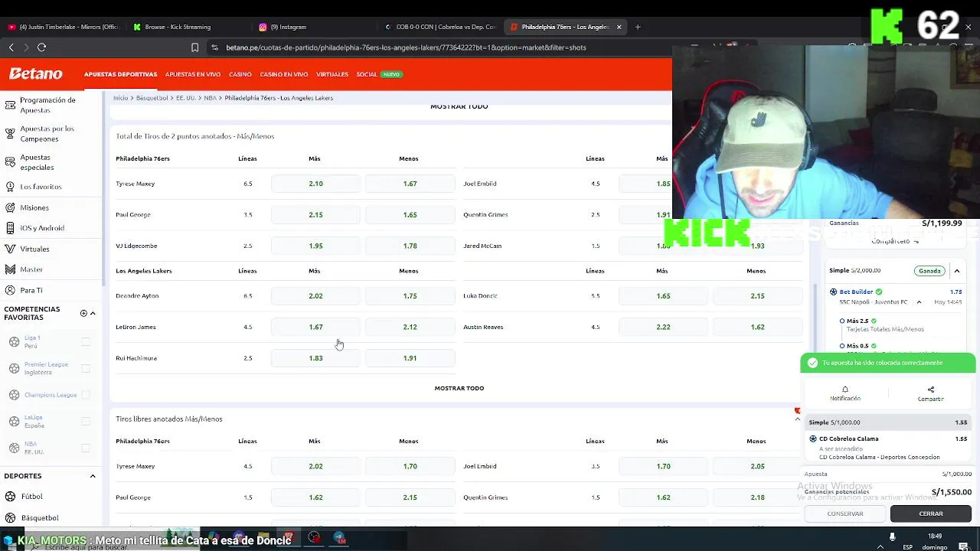Add a favorite competition with plus icon
The width and height of the screenshot is (980, 551).
[83, 313]
